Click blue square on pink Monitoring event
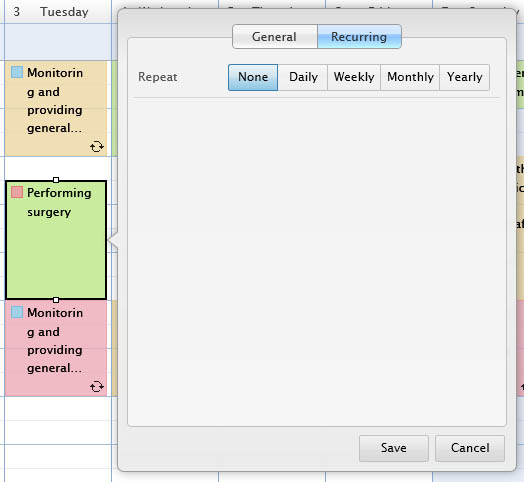 (17, 312)
